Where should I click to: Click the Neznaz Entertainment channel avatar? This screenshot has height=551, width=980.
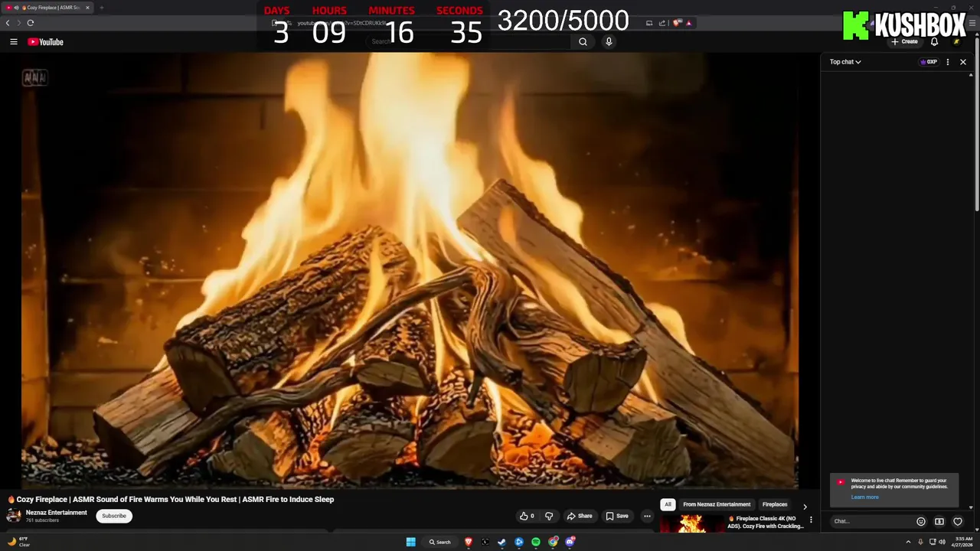(x=14, y=516)
